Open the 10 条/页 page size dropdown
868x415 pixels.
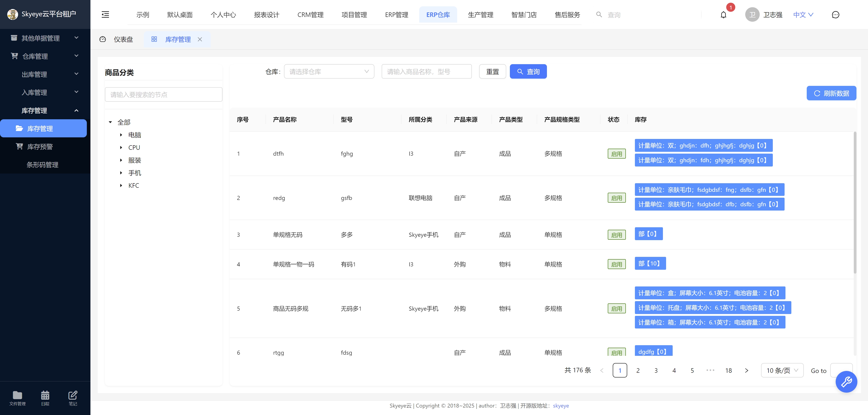782,370
